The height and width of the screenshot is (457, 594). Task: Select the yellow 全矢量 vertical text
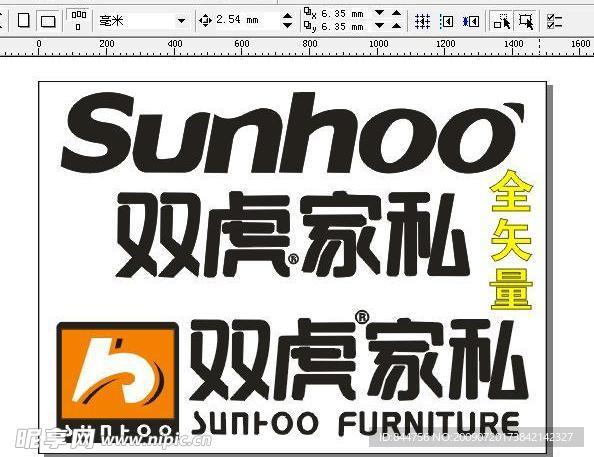click(511, 240)
